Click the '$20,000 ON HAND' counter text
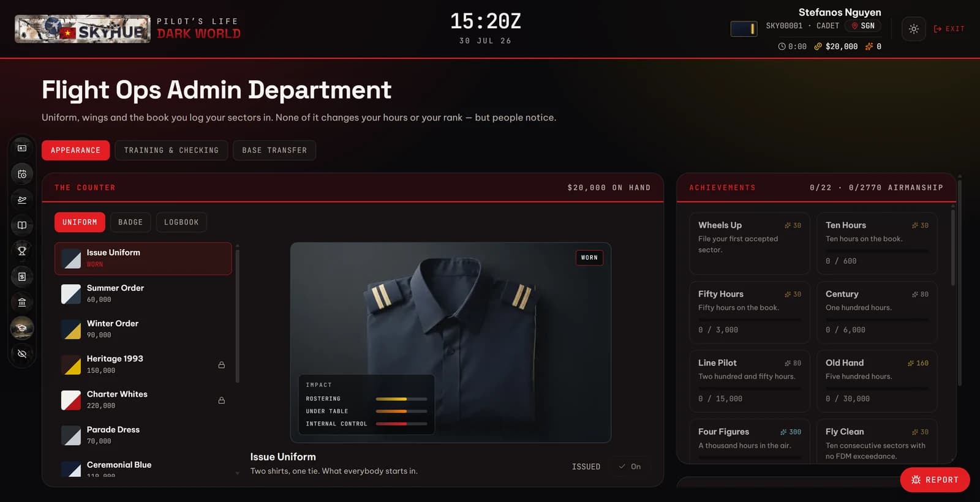Screen dimensions: 980x502 (x=609, y=188)
